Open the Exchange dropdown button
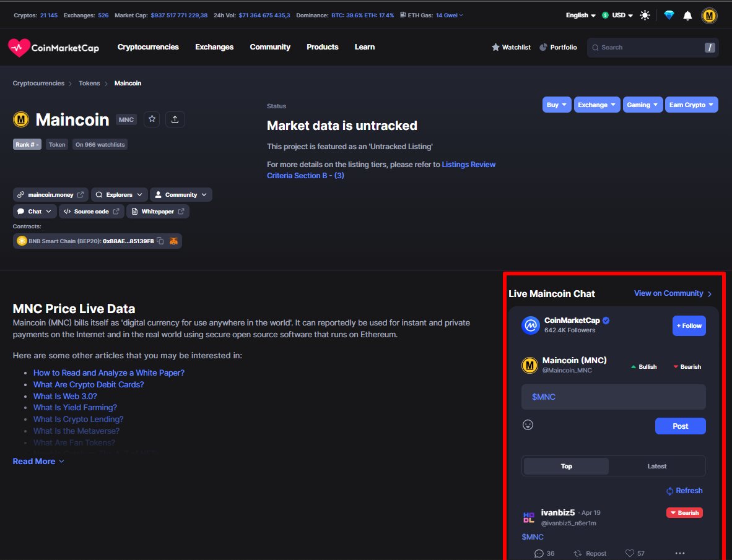732x560 pixels. coord(597,105)
